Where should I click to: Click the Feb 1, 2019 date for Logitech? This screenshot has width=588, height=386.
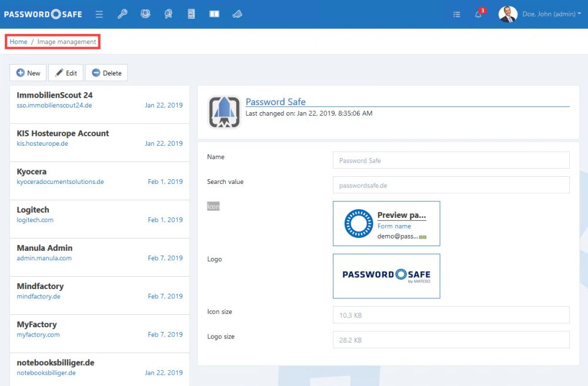click(x=165, y=220)
